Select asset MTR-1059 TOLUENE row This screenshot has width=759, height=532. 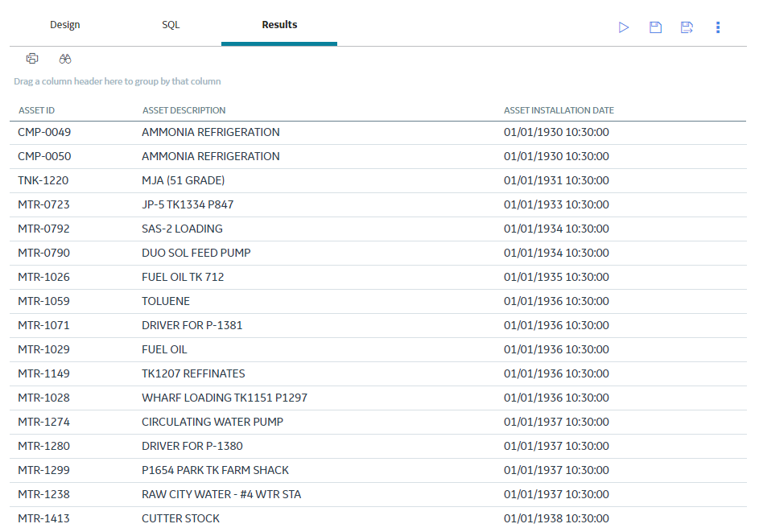click(x=378, y=301)
